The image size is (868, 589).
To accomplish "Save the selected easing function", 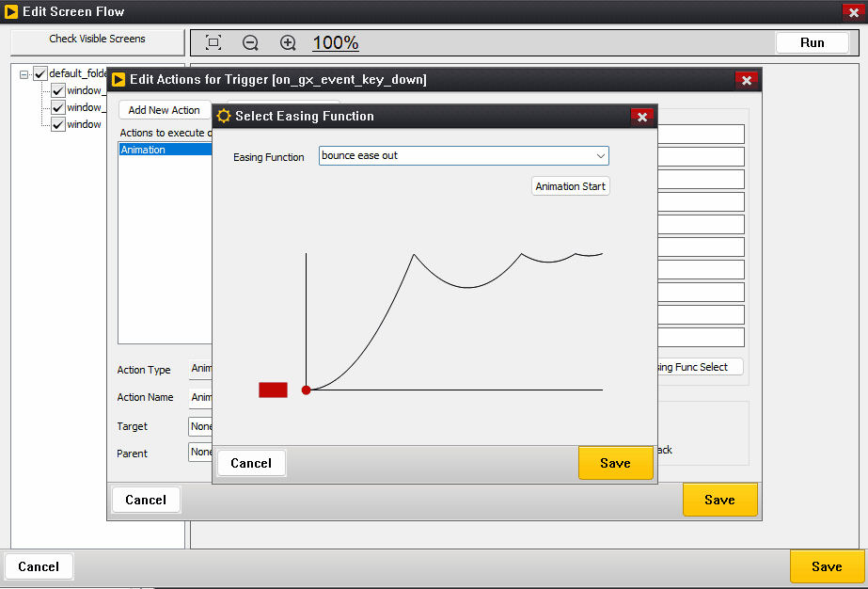I will point(616,463).
